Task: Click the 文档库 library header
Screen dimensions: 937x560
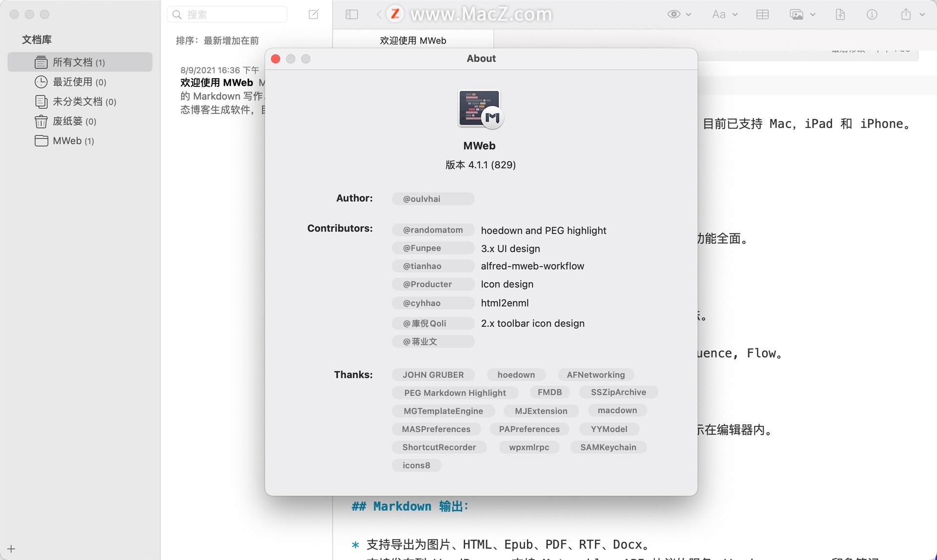Action: point(37,40)
